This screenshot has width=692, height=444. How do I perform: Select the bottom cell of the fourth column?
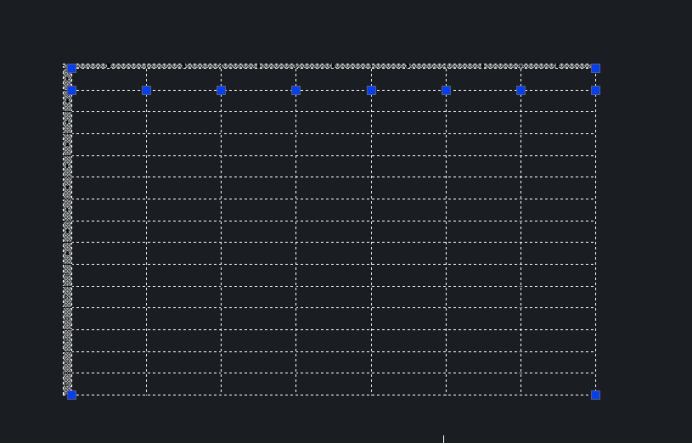click(x=333, y=384)
